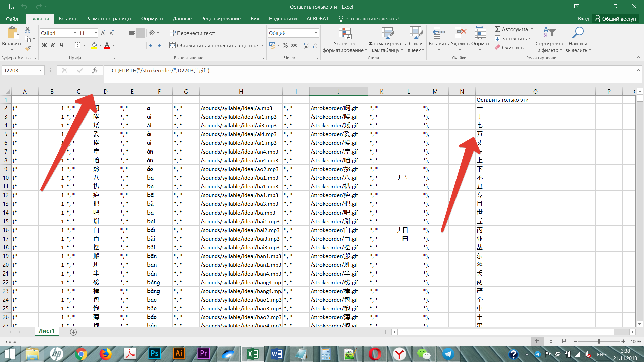Click the Select All corner triangle
The image size is (644, 362).
pos(7,92)
